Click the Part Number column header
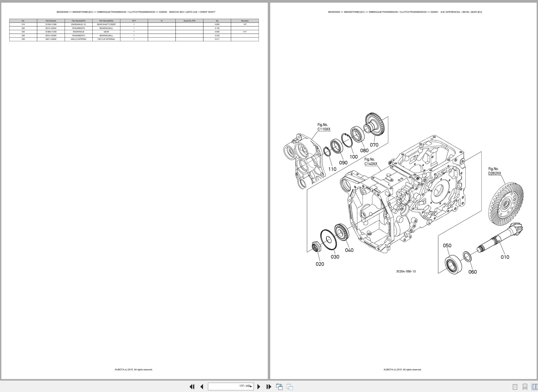The image size is (538, 392). click(51, 21)
